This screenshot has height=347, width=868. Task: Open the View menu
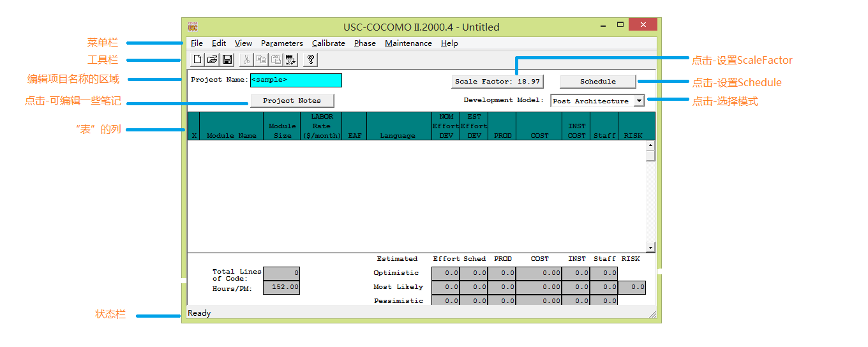243,43
